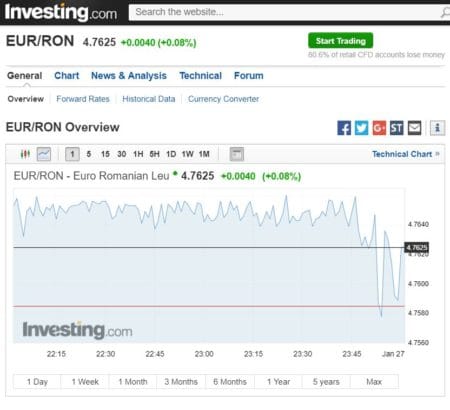Viewport: 450px width, 410px height.
Task: Open the Technical tab
Action: click(200, 76)
